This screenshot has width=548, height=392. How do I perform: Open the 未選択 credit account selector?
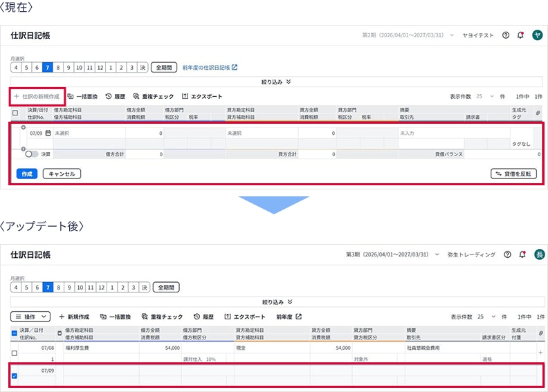pyautogui.click(x=262, y=133)
